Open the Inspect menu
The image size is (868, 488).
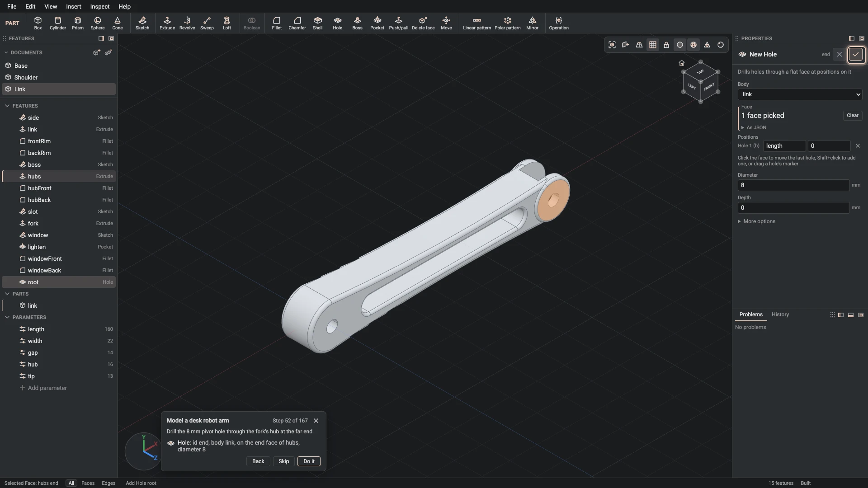99,6
